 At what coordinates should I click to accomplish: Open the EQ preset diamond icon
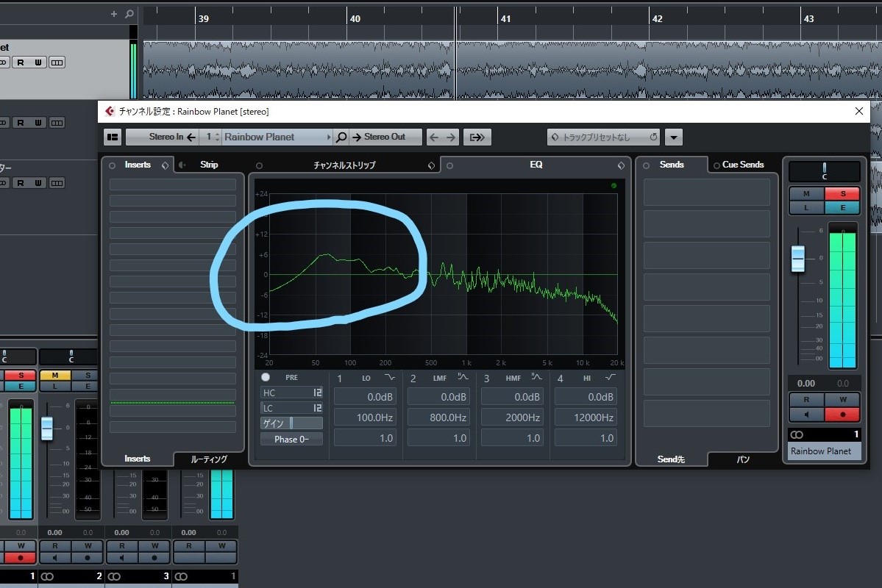point(621,165)
